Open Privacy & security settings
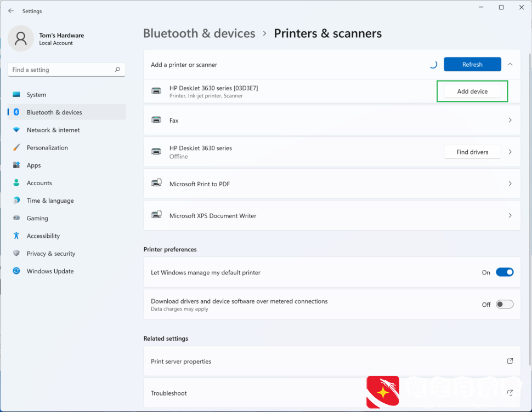The height and width of the screenshot is (412, 532). point(66,253)
